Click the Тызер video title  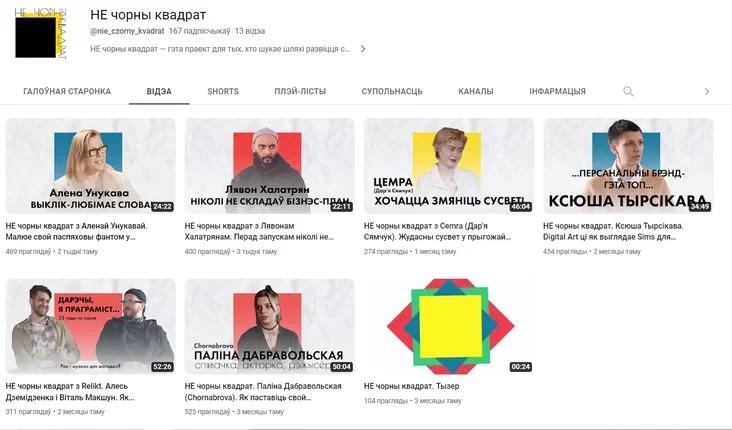pyautogui.click(x=411, y=386)
